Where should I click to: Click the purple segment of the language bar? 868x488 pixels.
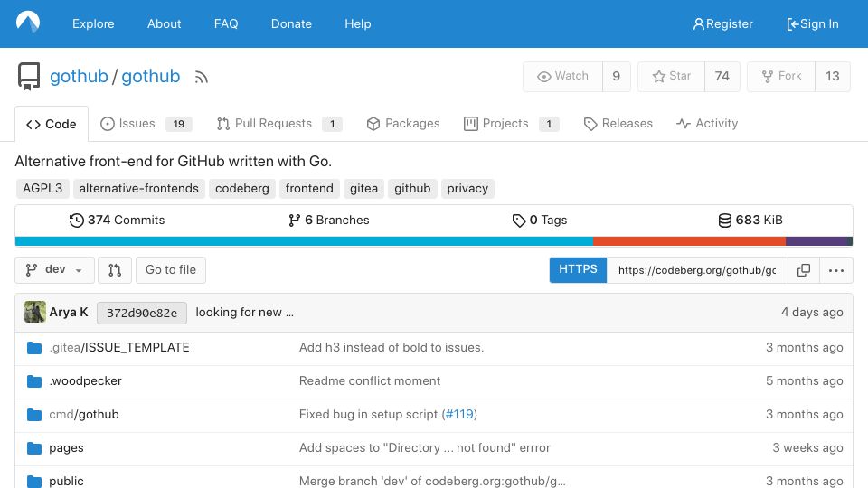tap(817, 241)
